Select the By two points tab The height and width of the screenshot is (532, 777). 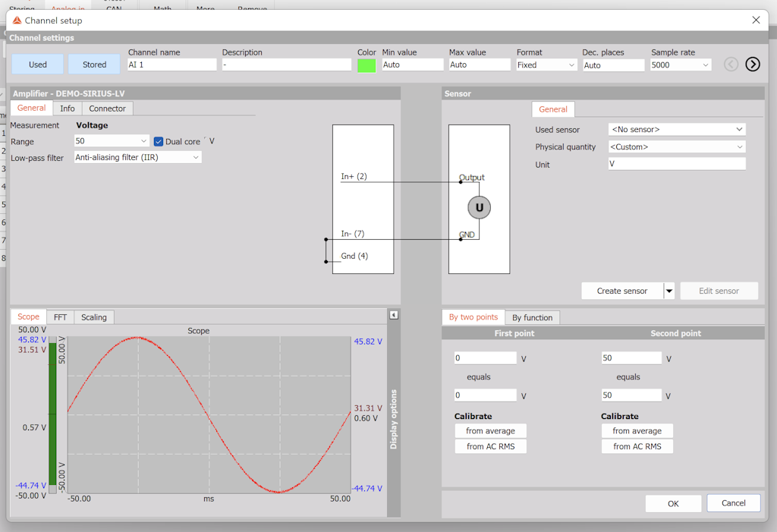point(473,317)
